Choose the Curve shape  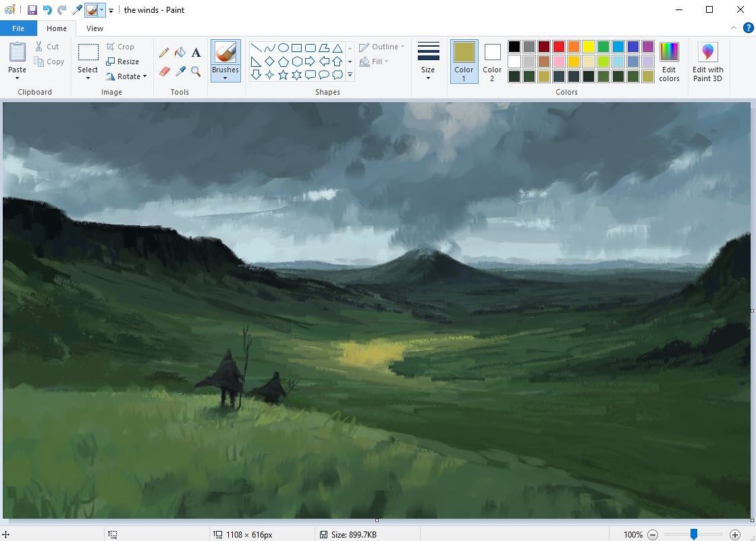pyautogui.click(x=270, y=48)
